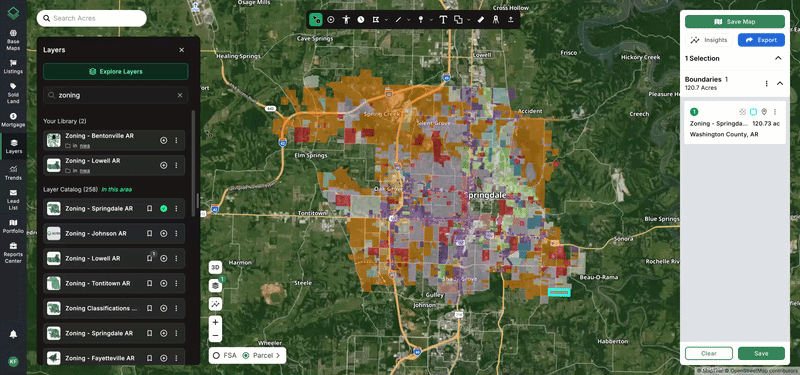Open Base Maps in left sidebar
Screen dimensions: 800x375
tap(13, 40)
